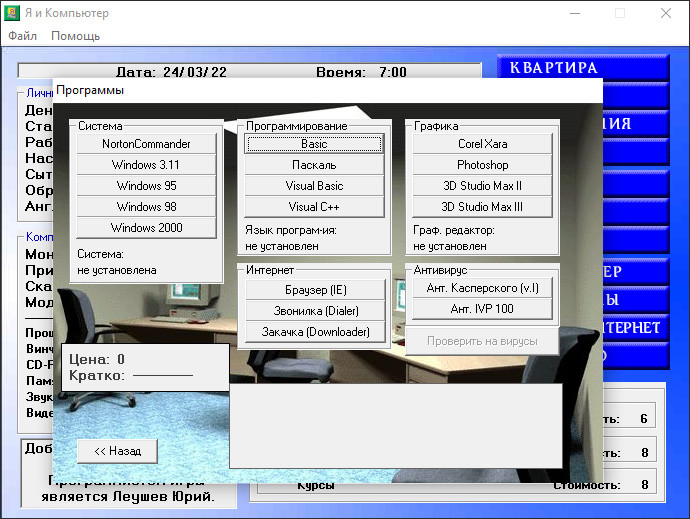The width and height of the screenshot is (690, 519).
Task: Select NortonCommander system
Action: tap(146, 144)
